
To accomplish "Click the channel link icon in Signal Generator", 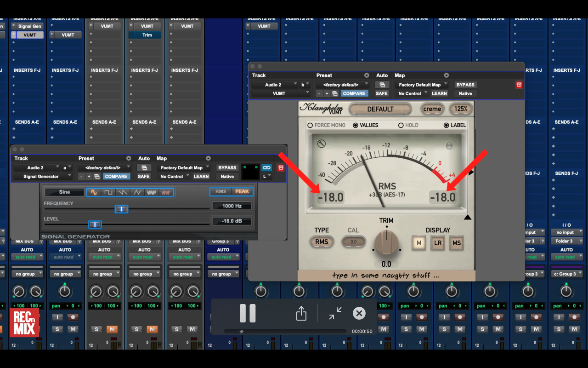I will coord(266,168).
